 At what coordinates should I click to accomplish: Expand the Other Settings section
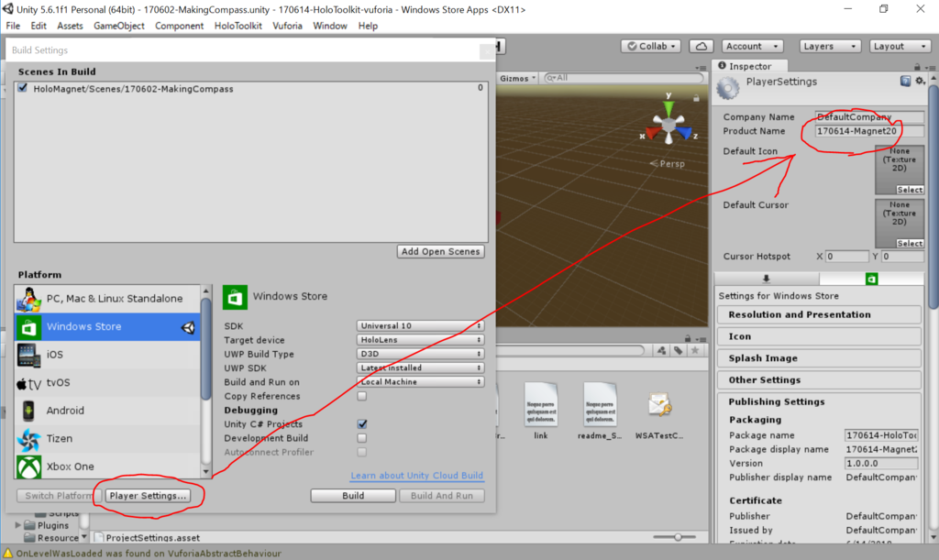[x=819, y=380]
